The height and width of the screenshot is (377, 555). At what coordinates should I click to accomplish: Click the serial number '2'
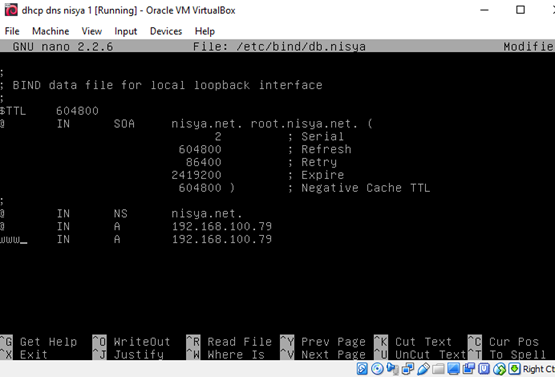point(218,137)
